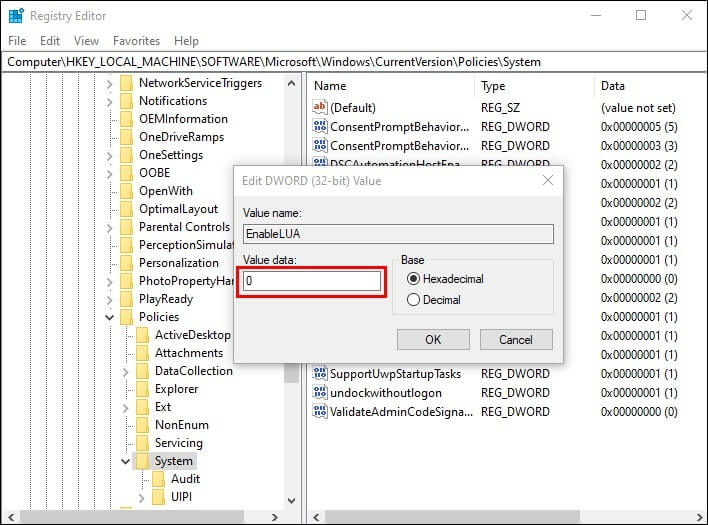The width and height of the screenshot is (708, 525).
Task: Click the tree pane scroll down arrow
Action: [x=291, y=500]
